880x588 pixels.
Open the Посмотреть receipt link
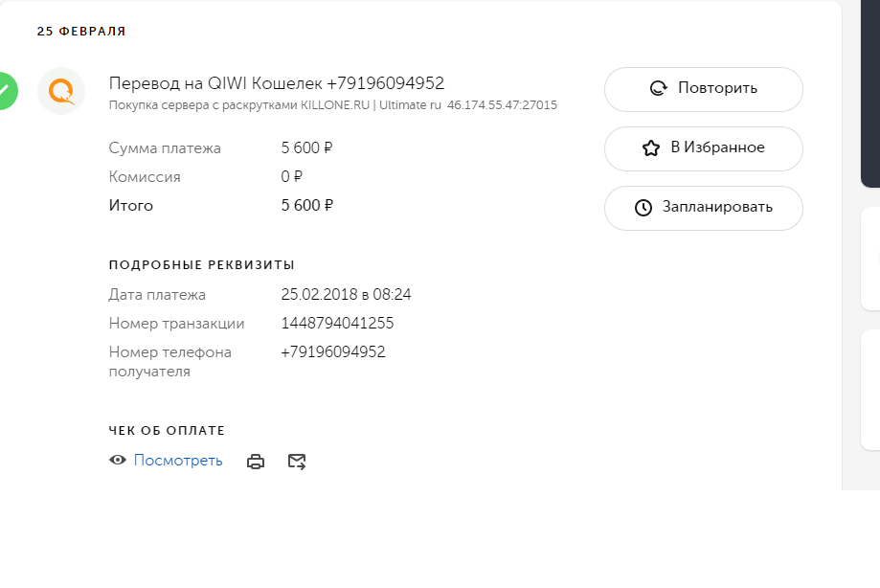tap(178, 461)
